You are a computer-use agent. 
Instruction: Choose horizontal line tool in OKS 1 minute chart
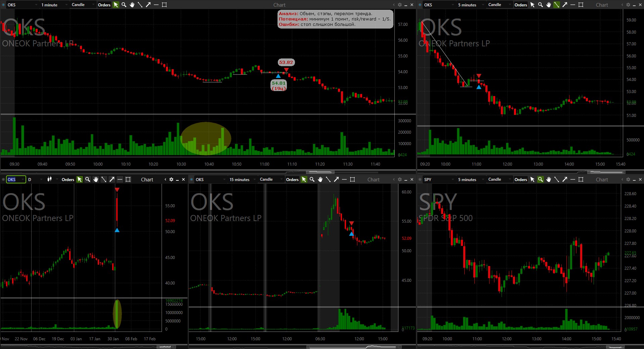[x=156, y=5]
